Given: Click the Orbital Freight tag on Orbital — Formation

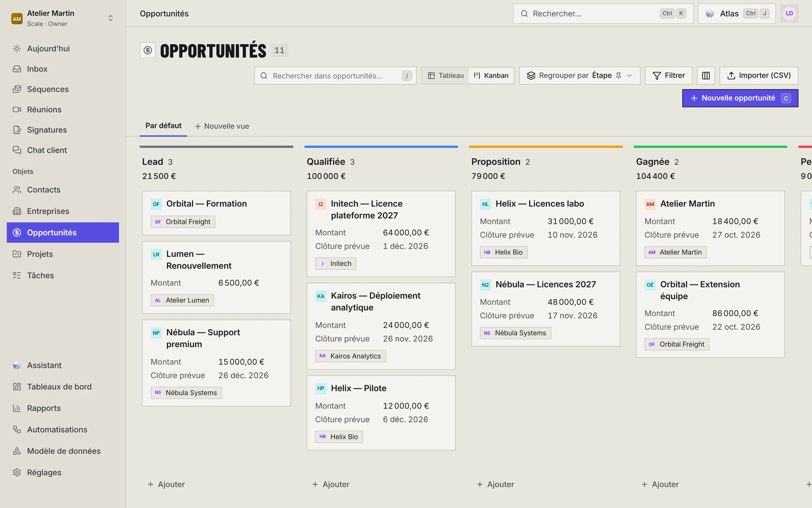Looking at the screenshot, I should tap(183, 222).
